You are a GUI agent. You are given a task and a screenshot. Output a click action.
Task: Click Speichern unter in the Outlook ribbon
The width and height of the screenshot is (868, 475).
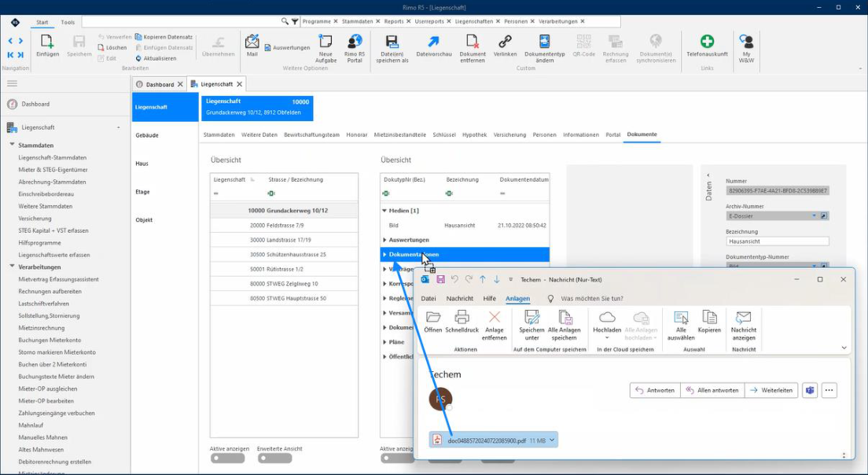click(532, 326)
